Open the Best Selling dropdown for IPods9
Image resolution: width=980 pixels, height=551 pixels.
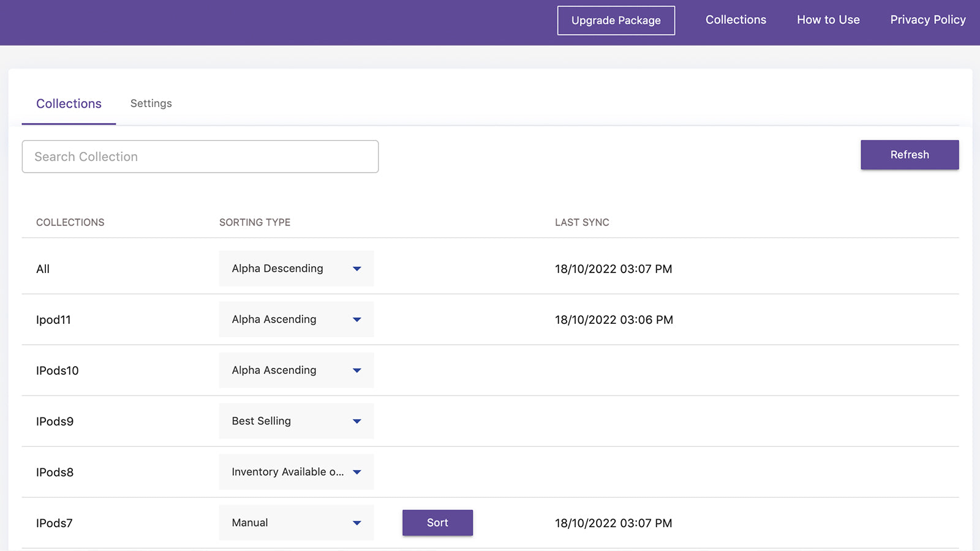point(296,421)
